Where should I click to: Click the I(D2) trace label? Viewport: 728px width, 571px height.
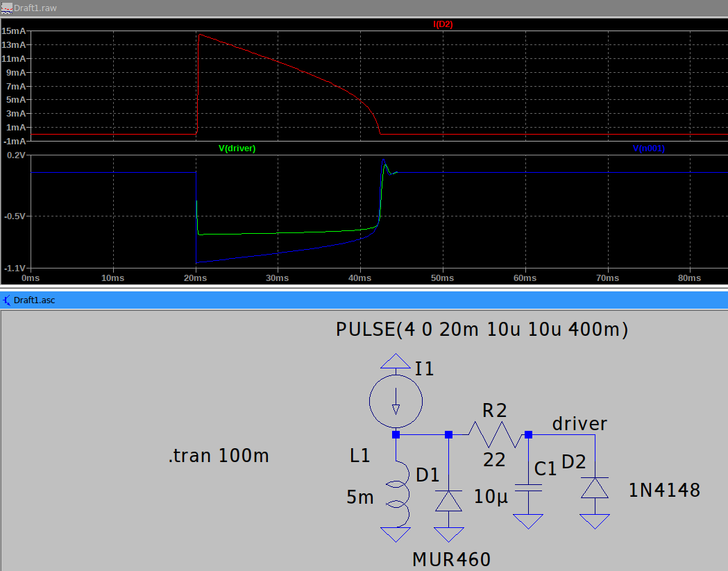coord(443,24)
